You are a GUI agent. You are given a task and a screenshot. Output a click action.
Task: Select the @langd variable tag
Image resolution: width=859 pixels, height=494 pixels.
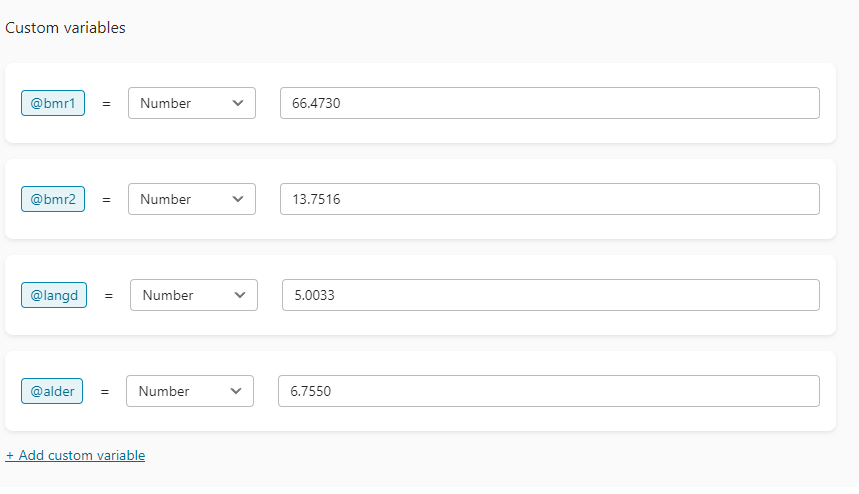tap(54, 295)
